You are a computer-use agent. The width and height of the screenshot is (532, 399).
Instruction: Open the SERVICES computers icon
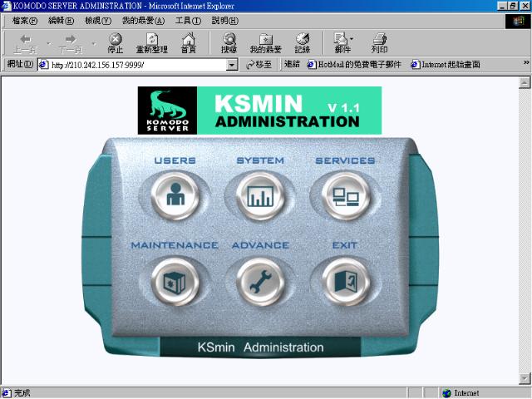click(x=344, y=197)
